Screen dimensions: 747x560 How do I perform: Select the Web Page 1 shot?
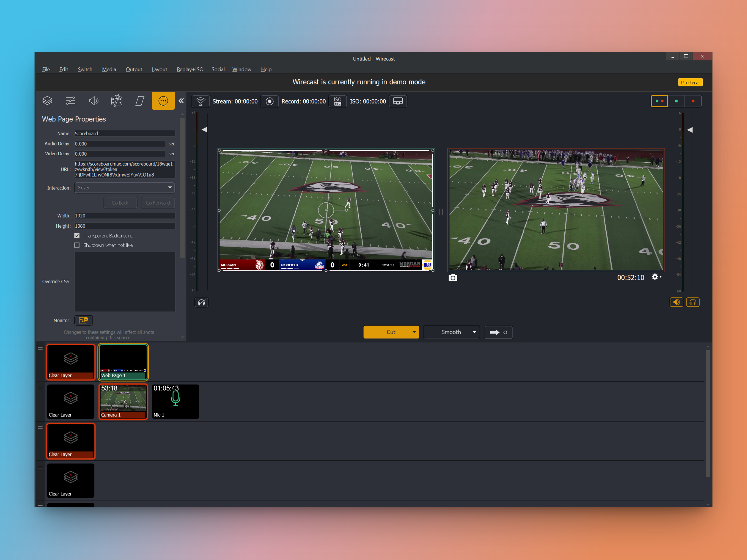point(123,362)
